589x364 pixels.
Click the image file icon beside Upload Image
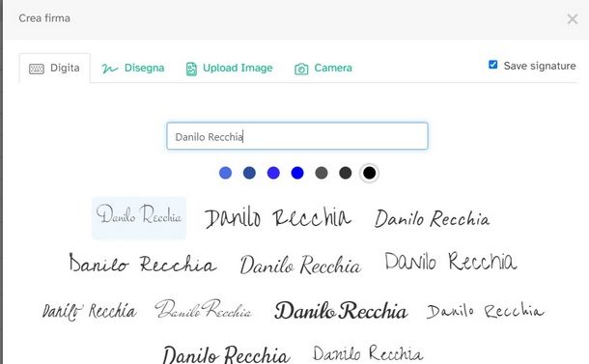[x=191, y=69]
